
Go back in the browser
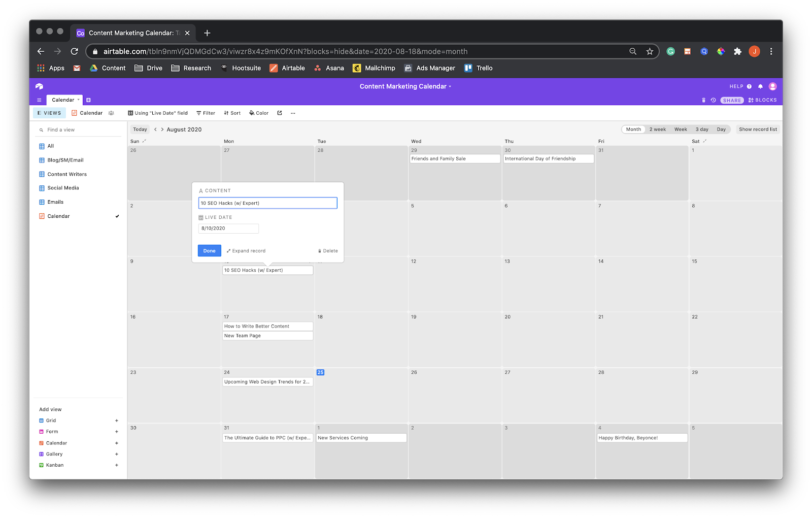(x=41, y=51)
